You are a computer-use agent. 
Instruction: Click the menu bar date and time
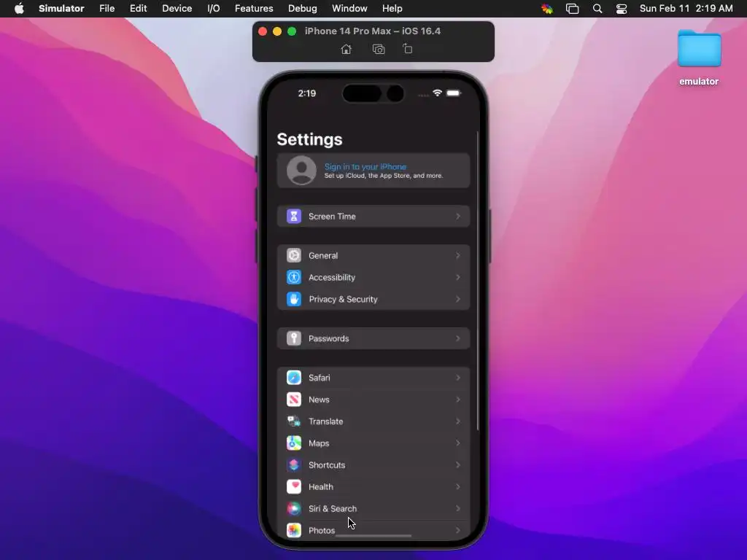[x=686, y=9]
